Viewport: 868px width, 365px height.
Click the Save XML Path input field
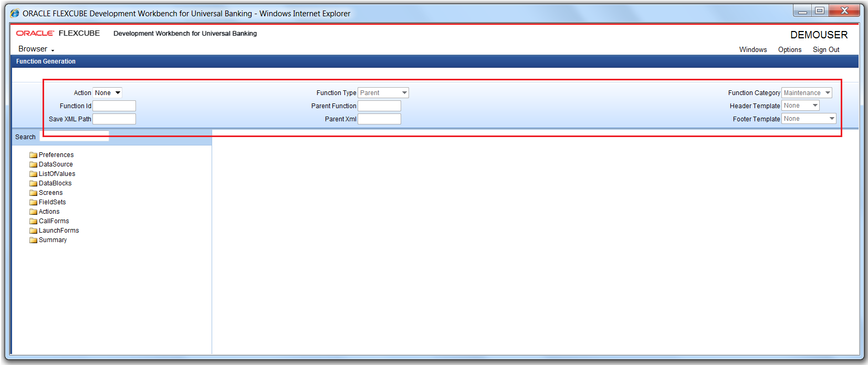click(x=114, y=119)
